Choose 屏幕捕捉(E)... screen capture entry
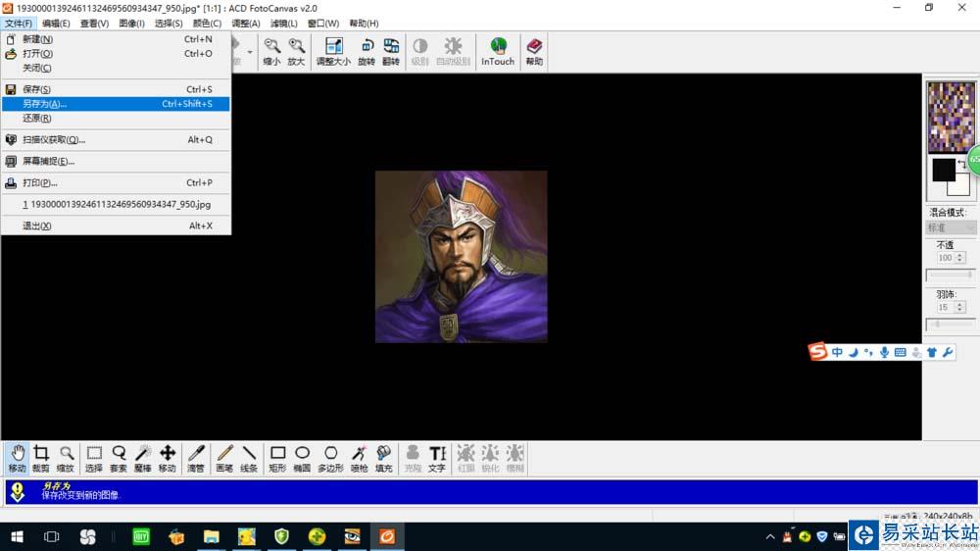980x551 pixels. point(117,162)
